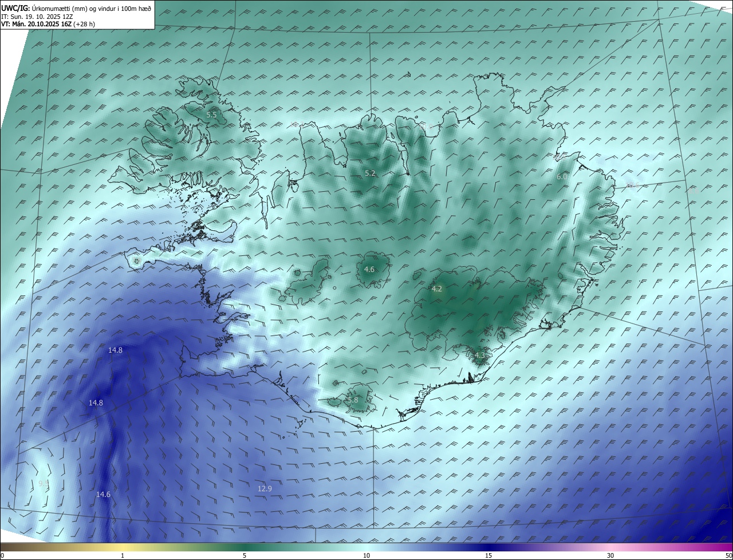This screenshot has height=560, width=733.
Task: Click the 4.6 value on the glacier outline
Action: (369, 269)
